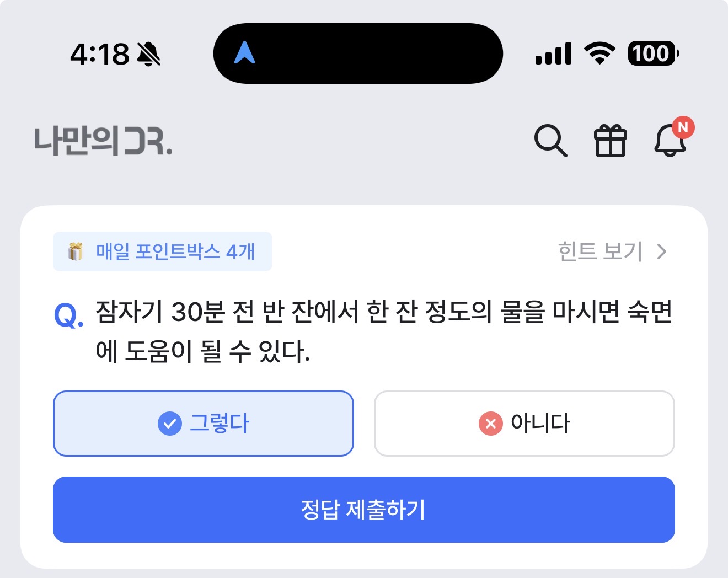This screenshot has height=578, width=728.
Task: Tap the quiz question text
Action: point(384,331)
